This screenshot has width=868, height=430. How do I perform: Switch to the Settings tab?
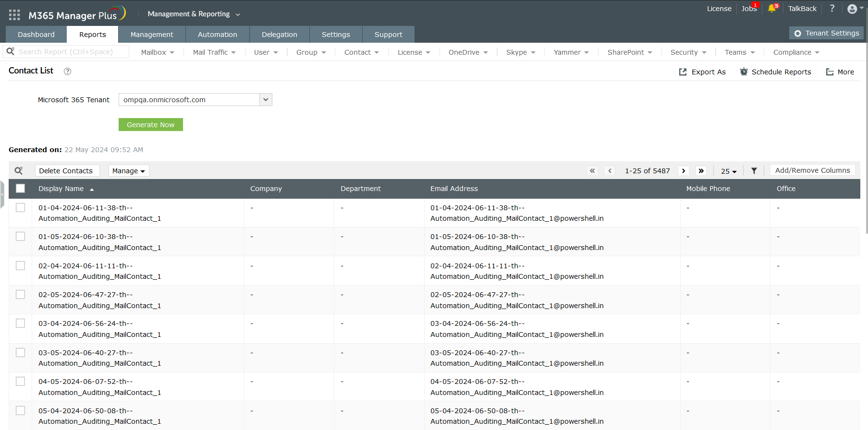[x=336, y=35]
